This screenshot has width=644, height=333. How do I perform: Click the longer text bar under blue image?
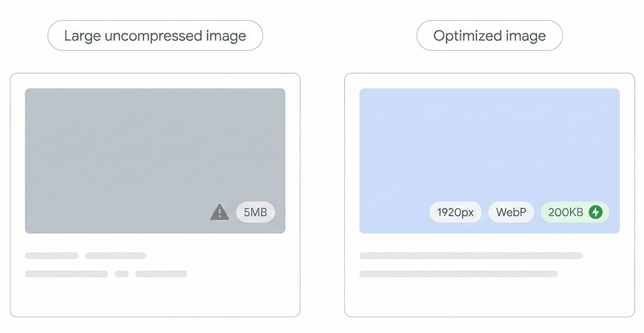[471, 256]
